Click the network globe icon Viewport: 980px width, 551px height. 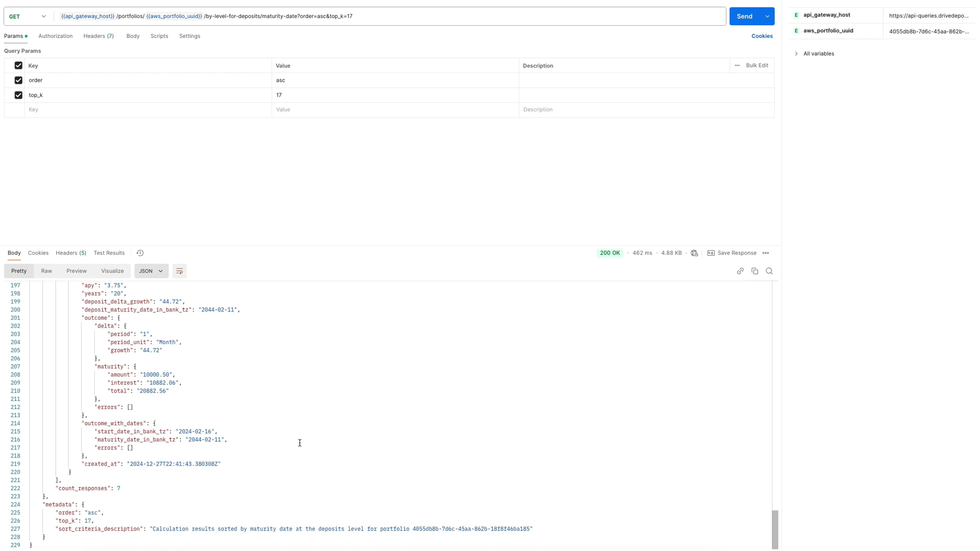[x=694, y=253]
